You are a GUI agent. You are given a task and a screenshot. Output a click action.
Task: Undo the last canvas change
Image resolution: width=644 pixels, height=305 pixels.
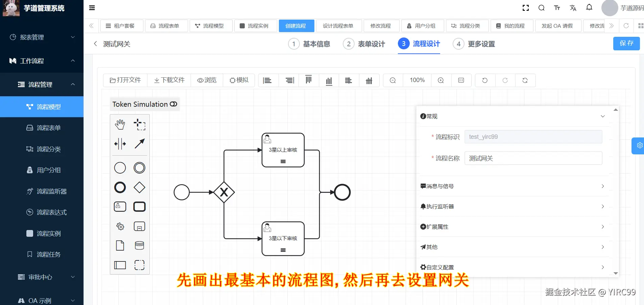point(485,80)
